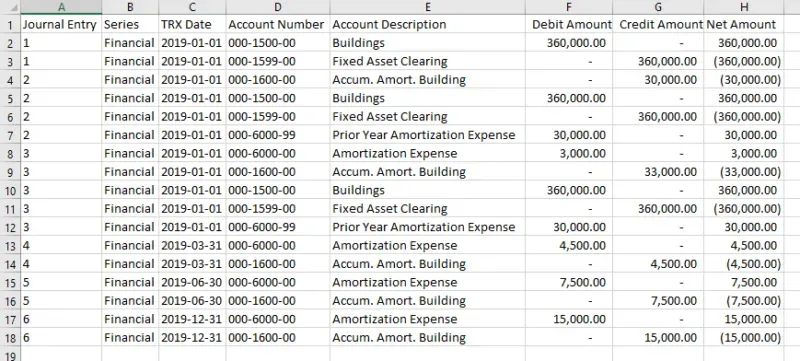The height and width of the screenshot is (361, 800).
Task: Select debit amount 7,500.00 cell
Action: [x=569, y=282]
